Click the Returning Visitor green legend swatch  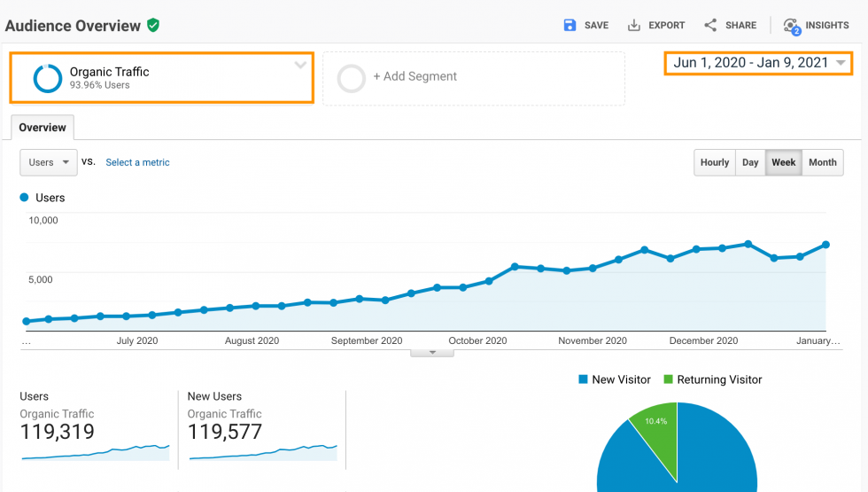pyautogui.click(x=668, y=379)
